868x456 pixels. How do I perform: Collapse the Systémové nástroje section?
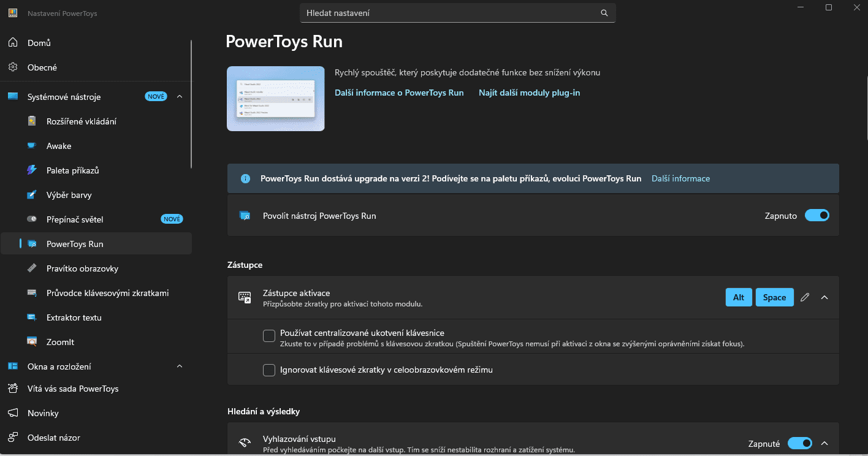[180, 97]
